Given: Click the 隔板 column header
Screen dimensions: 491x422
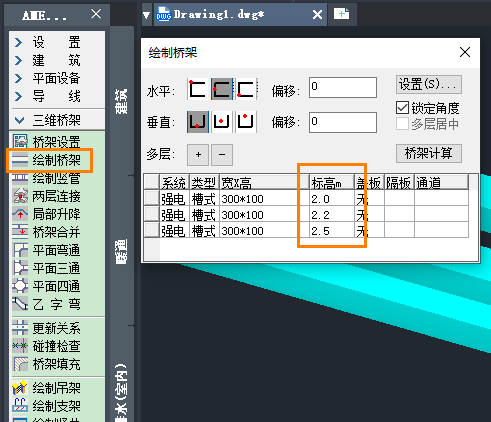Looking at the screenshot, I should 399,182.
